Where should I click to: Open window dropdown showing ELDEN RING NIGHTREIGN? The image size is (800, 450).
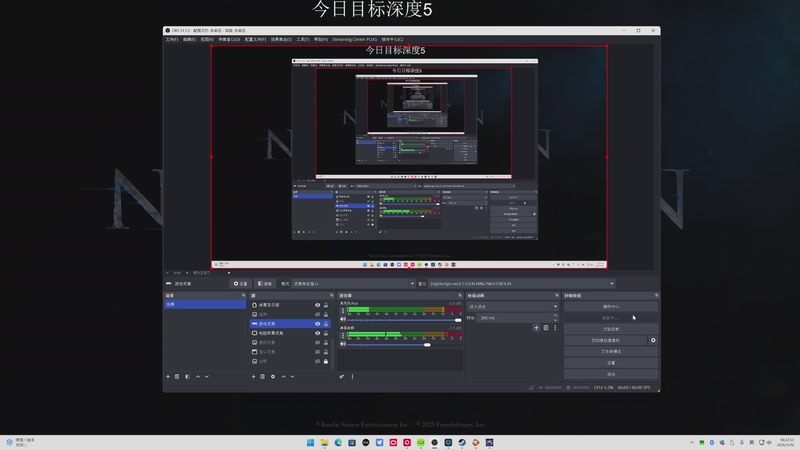click(x=521, y=284)
